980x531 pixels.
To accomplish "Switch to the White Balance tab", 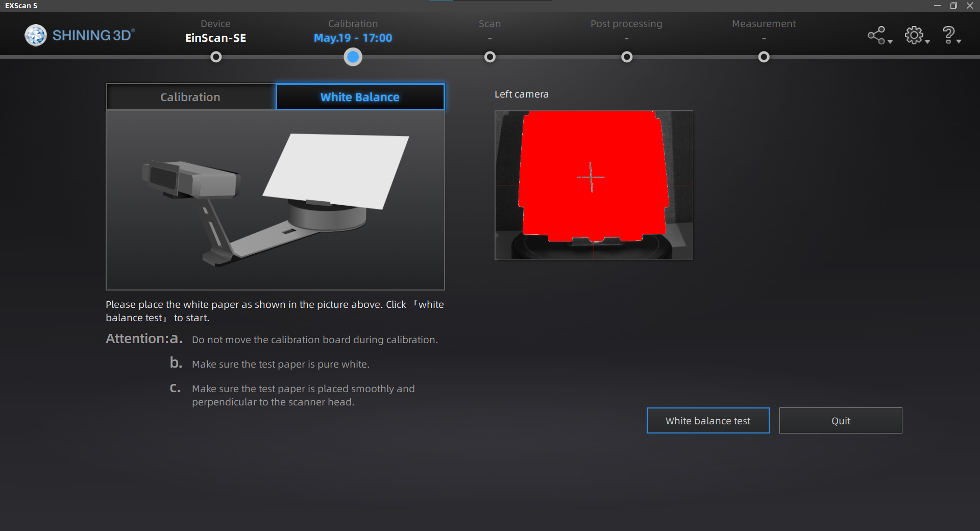I will pos(359,96).
